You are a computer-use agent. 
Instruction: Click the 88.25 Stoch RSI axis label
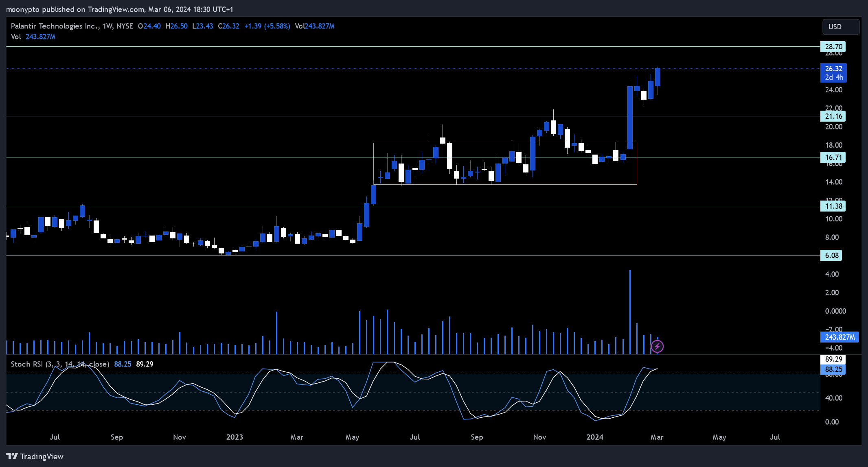point(833,369)
